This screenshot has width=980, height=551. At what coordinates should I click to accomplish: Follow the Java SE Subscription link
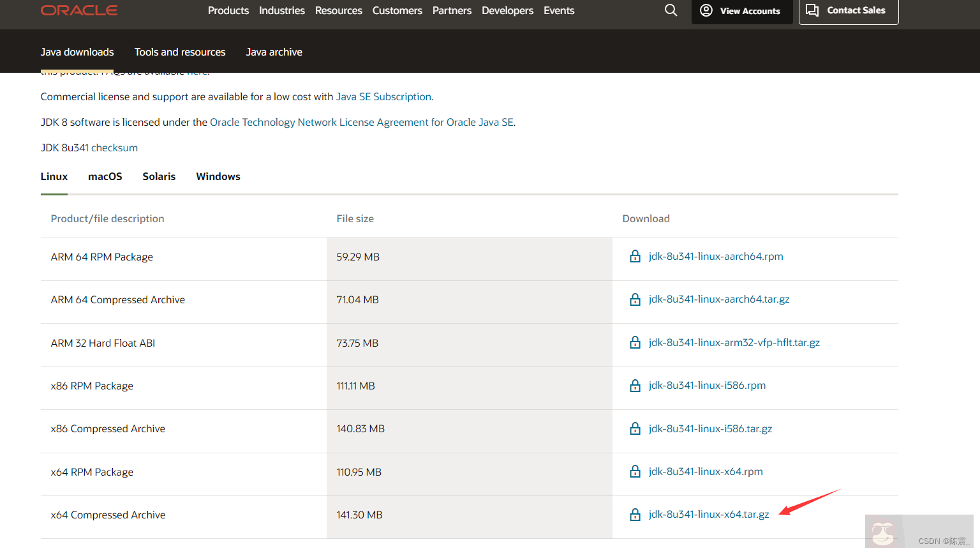tap(383, 97)
